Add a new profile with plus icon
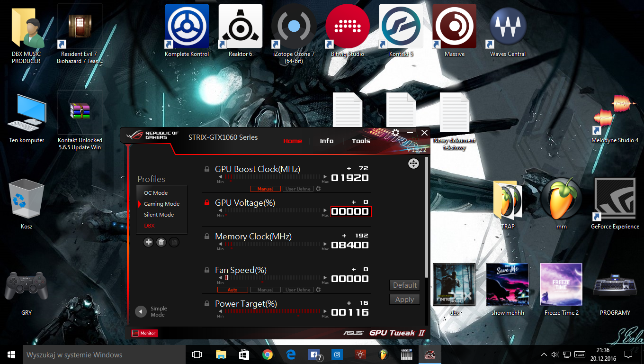Viewport: 644px width, 364px height. (149, 242)
